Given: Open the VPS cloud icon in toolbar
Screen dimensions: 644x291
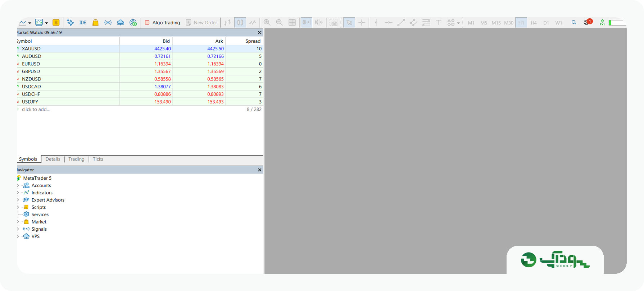Looking at the screenshot, I should (121, 23).
